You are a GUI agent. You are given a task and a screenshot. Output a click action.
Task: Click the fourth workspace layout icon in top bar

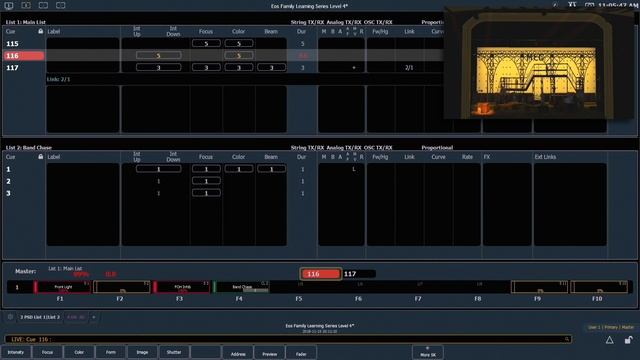coord(60,5)
